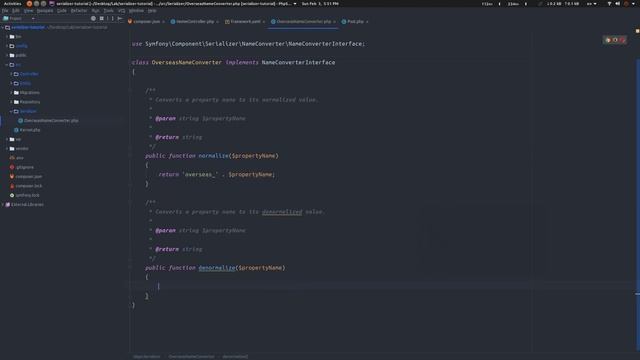Open the File menu

[5, 11]
